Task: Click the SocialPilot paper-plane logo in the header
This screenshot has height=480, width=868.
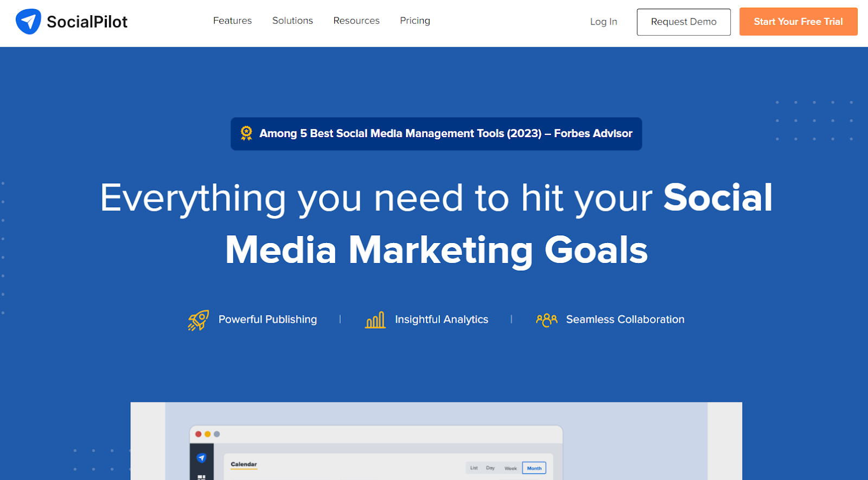Action: (x=28, y=22)
